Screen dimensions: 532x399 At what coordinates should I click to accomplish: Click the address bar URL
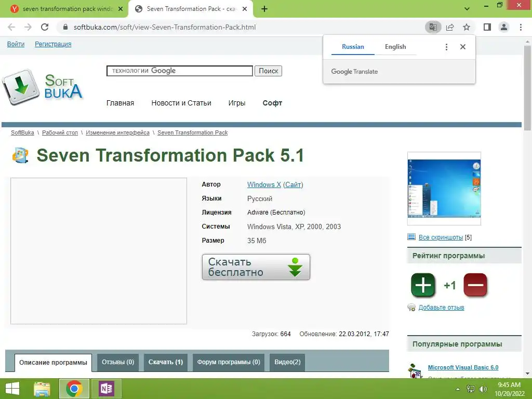[165, 27]
